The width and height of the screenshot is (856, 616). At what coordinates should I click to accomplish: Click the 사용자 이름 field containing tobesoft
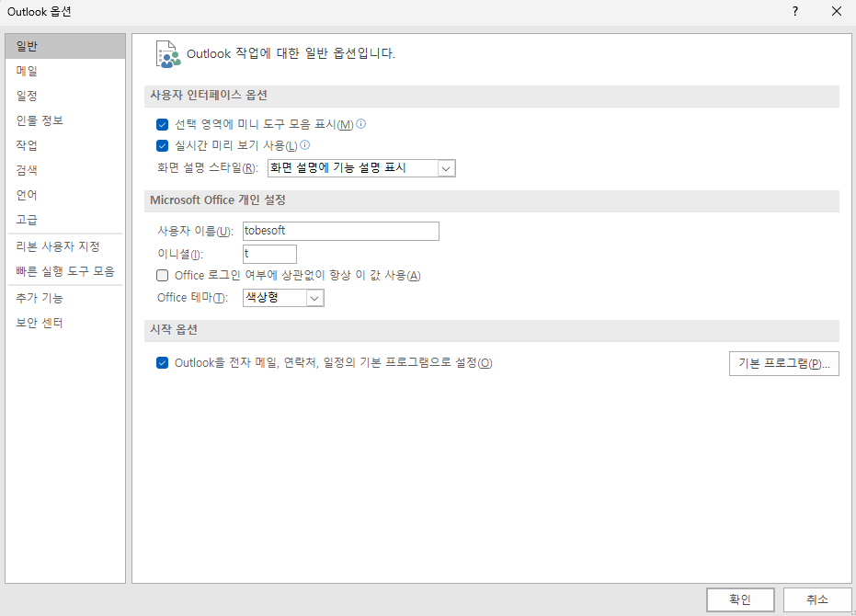point(340,231)
